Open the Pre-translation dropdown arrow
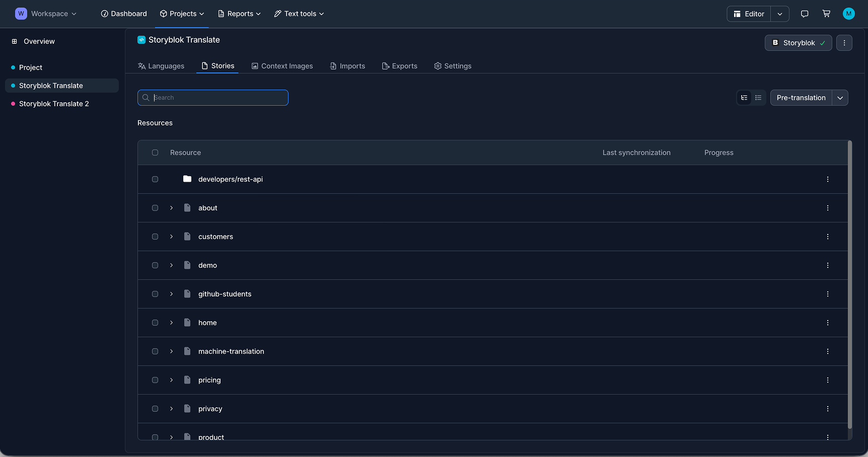 (x=840, y=98)
